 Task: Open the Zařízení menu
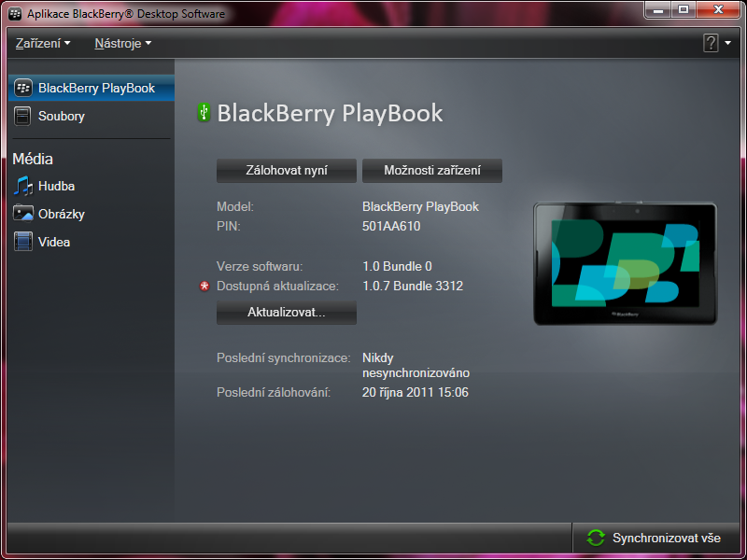[x=43, y=43]
